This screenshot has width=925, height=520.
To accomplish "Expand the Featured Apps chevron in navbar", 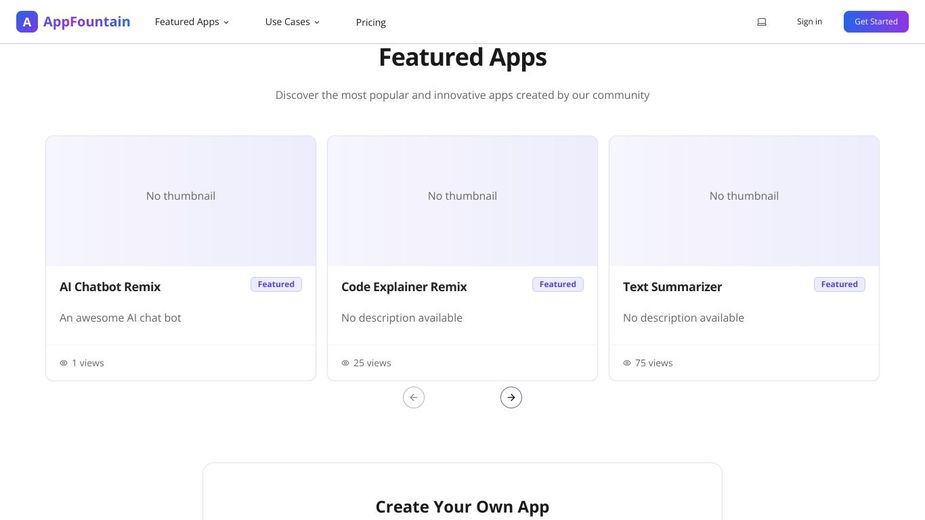I will [x=227, y=22].
